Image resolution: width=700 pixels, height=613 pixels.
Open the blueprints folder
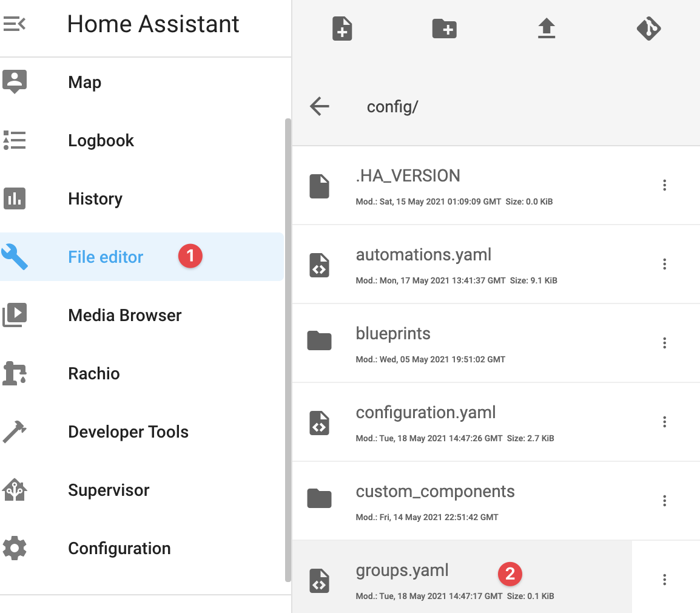coord(462,343)
